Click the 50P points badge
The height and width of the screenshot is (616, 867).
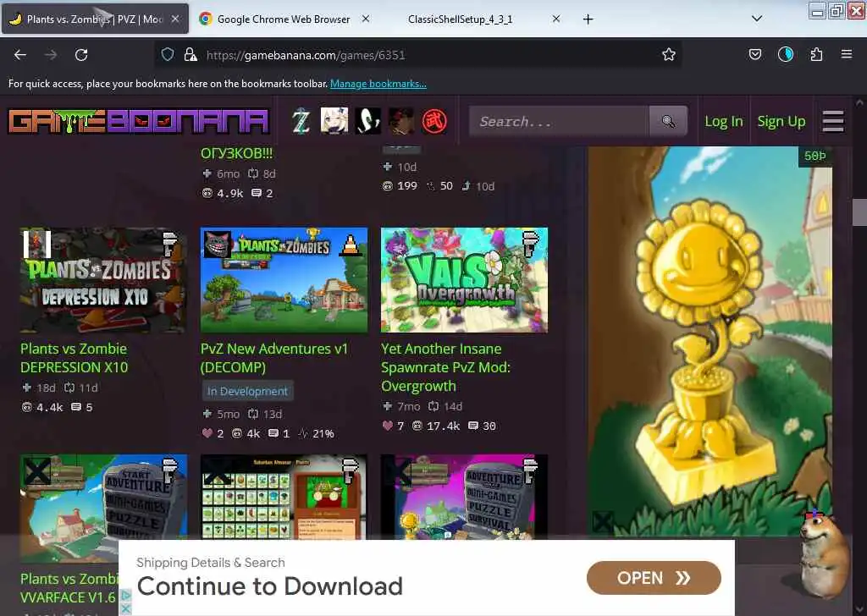coord(815,157)
